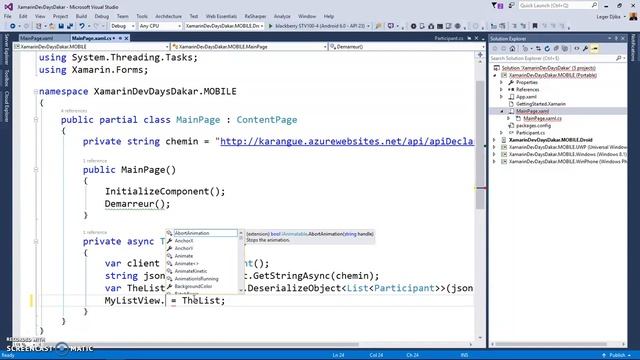Open the Blackberry STV100-4 device dropdown arrow

(368, 26)
